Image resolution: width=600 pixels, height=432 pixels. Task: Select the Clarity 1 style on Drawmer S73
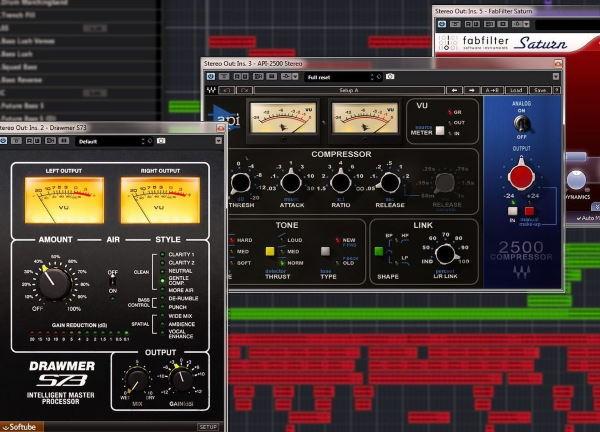click(181, 254)
